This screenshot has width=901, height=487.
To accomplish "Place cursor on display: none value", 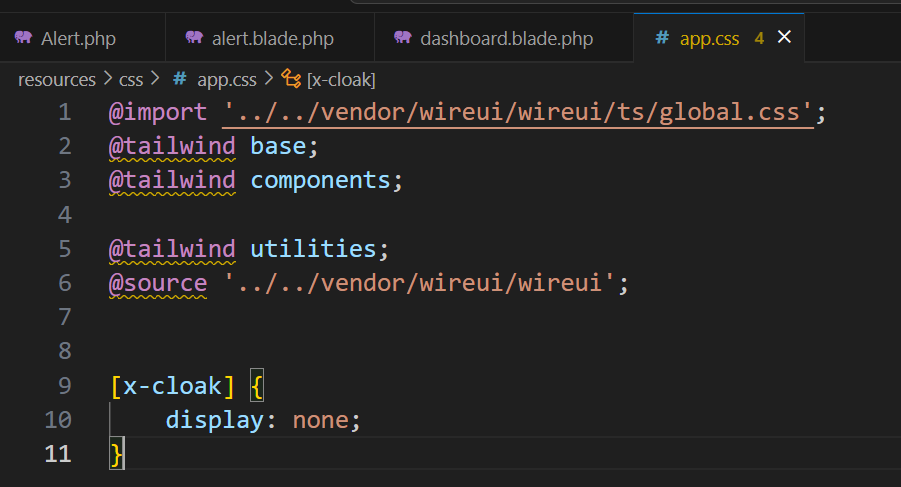I will click(320, 419).
